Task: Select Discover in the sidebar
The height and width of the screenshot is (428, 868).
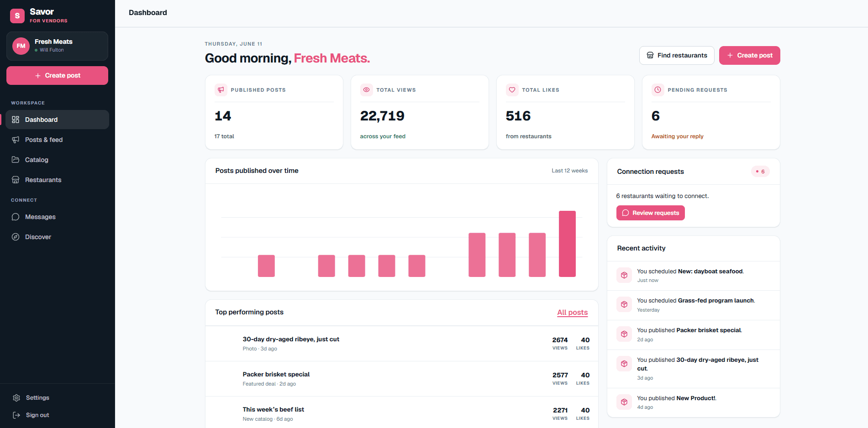Action: (57, 237)
